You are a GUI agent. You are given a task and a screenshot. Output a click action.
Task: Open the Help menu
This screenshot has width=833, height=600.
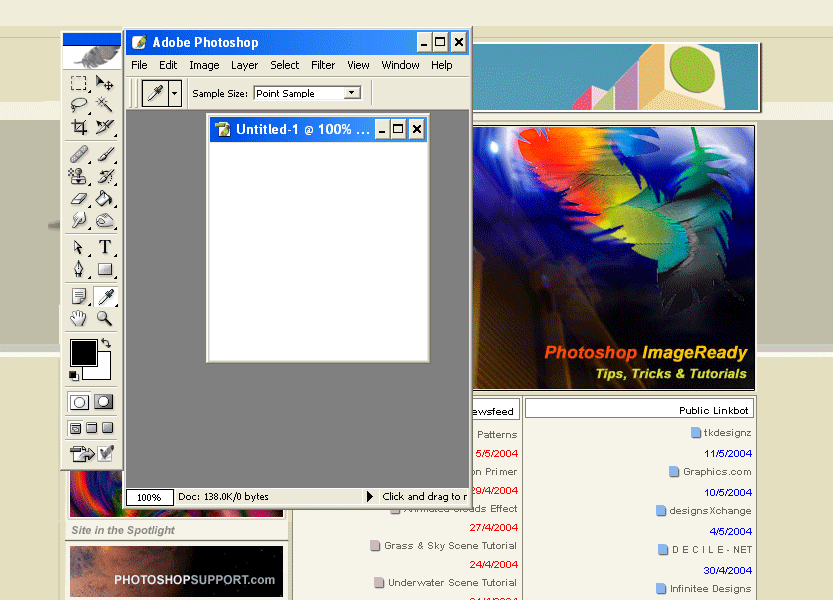pyautogui.click(x=441, y=65)
